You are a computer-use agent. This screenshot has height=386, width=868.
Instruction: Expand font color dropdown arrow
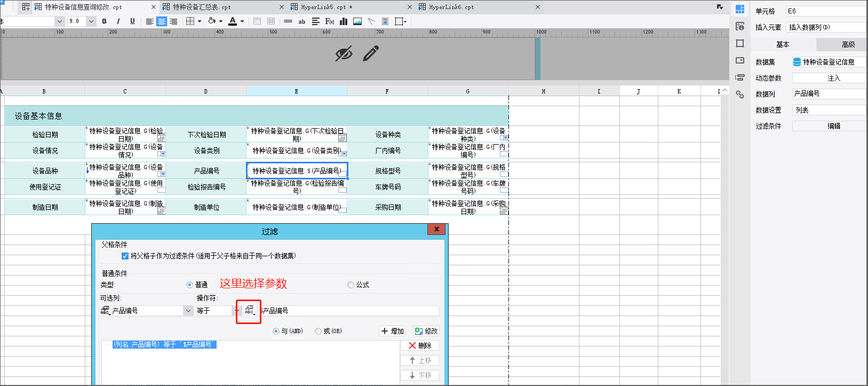242,21
